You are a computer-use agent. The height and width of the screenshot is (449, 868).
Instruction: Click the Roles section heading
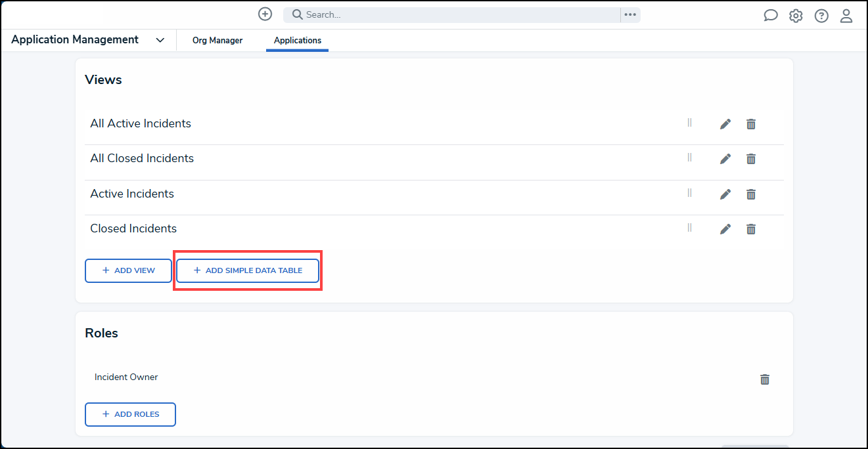click(101, 333)
